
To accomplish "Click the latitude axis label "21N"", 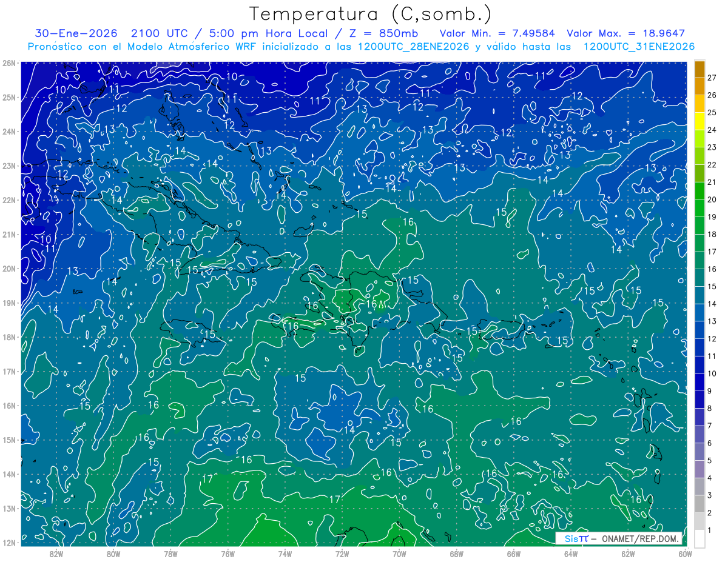I will pos(9,235).
